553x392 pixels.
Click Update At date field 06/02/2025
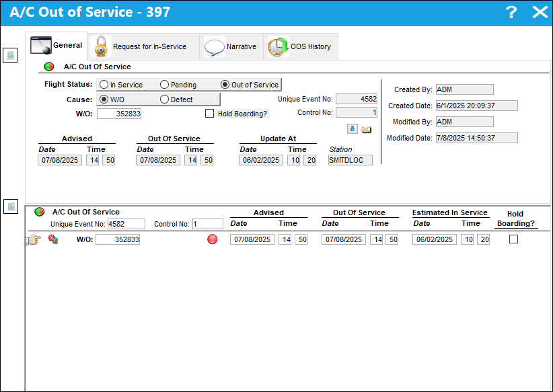[x=261, y=160]
